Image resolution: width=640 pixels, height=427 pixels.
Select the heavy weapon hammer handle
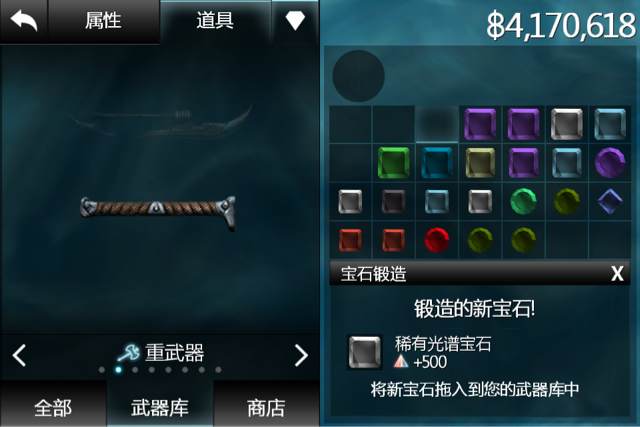[x=158, y=209]
